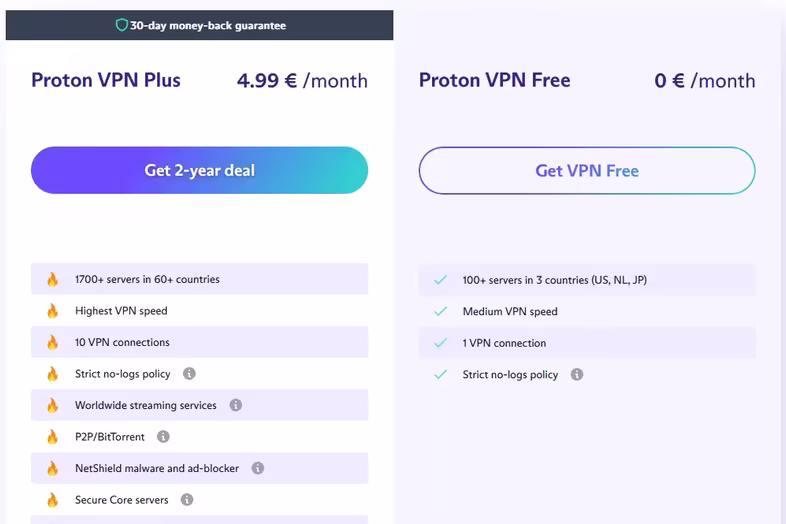Click flame icon beside Highest VPN speed
Screen dimensions: 786x524
(53, 311)
